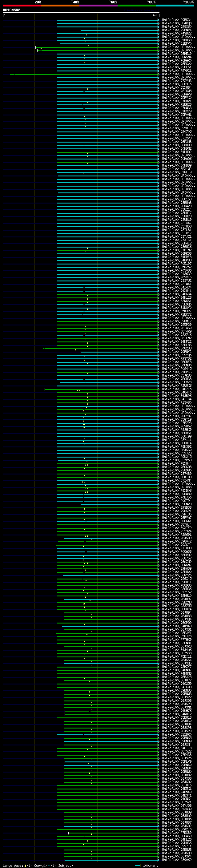Open the UniRef100_A0CTP4 hit

(x=177, y=501)
